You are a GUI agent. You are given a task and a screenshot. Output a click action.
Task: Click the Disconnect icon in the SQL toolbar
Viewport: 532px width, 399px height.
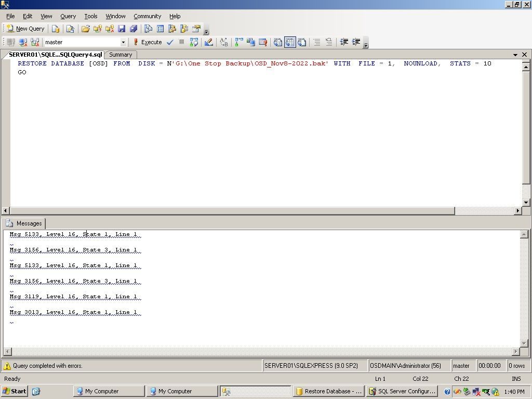(x=22, y=42)
